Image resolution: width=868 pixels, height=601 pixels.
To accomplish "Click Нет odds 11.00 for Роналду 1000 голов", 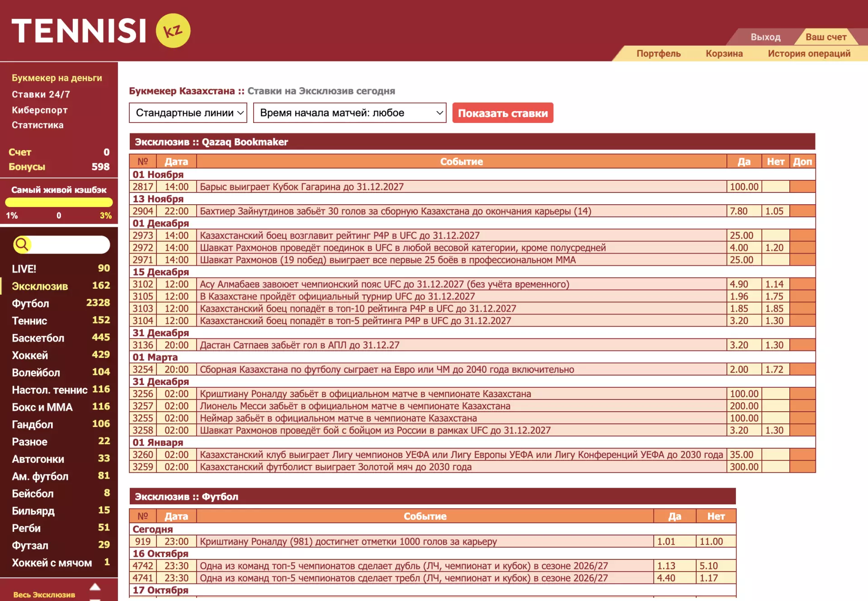I will click(716, 541).
